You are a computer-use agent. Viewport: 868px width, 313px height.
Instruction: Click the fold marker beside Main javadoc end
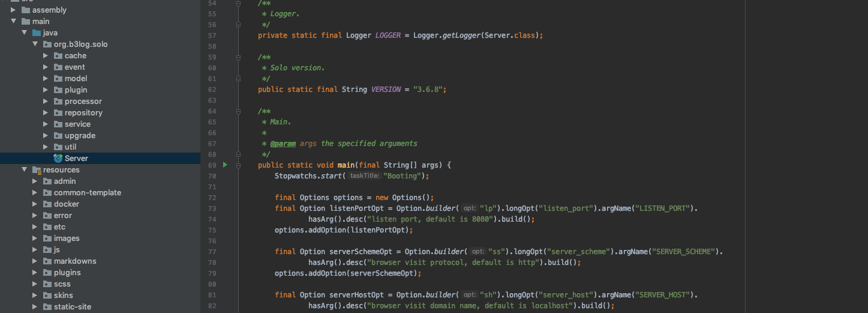click(x=238, y=154)
